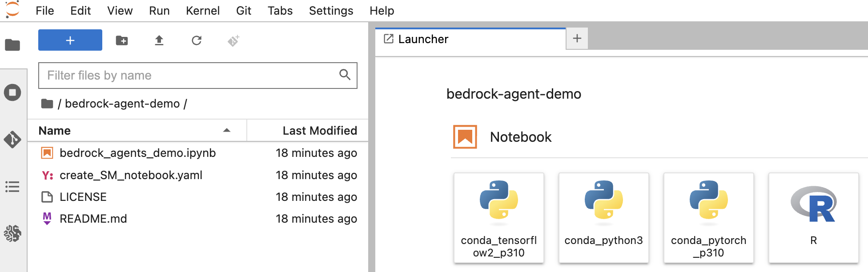The height and width of the screenshot is (272, 868).
Task: Open the Kernel menu
Action: click(x=203, y=11)
